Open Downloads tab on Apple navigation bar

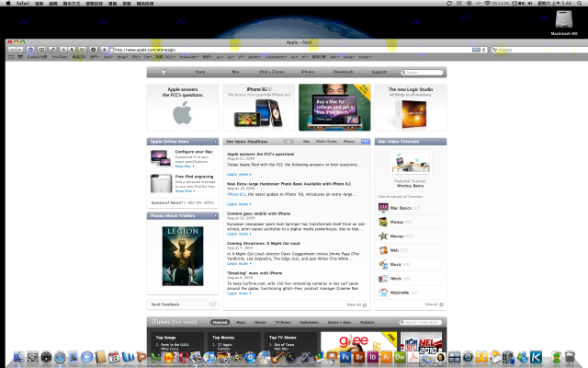(343, 72)
